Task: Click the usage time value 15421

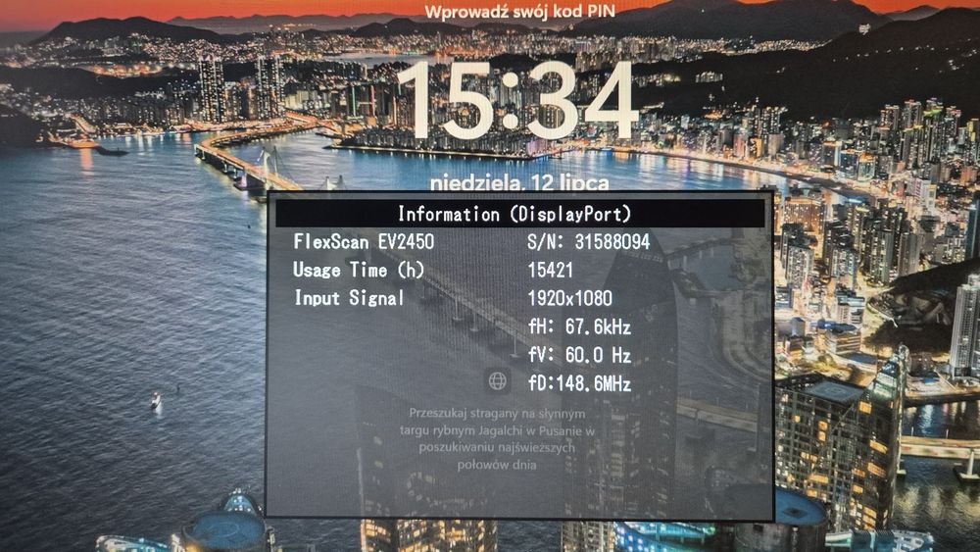Action: [550, 270]
